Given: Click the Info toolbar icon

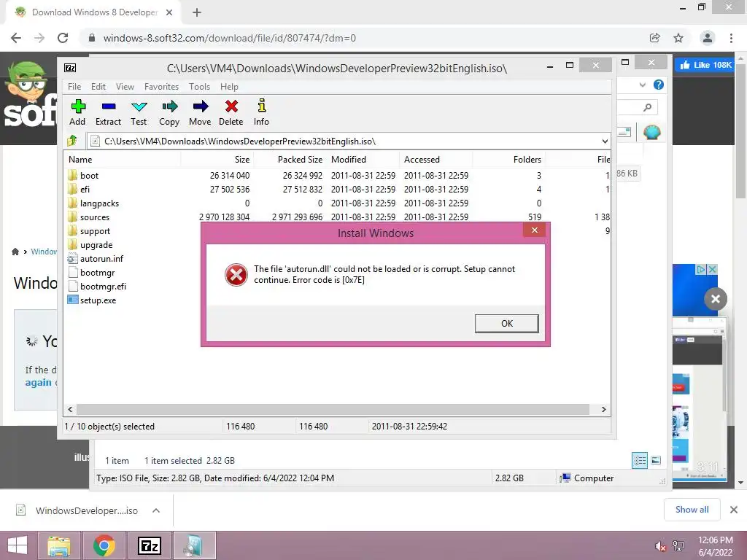Looking at the screenshot, I should tap(261, 112).
